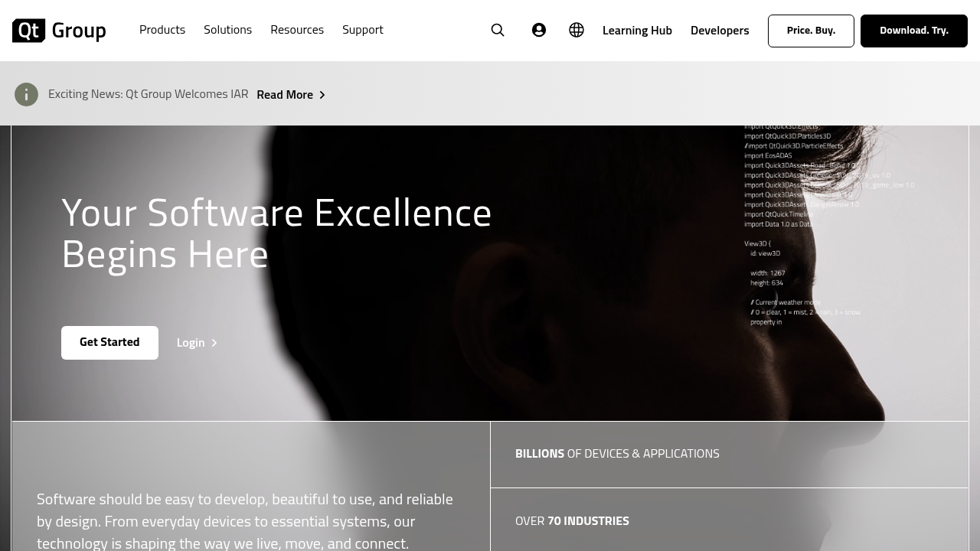This screenshot has width=980, height=551.
Task: Click the Price. Buy. link
Action: coord(811,31)
